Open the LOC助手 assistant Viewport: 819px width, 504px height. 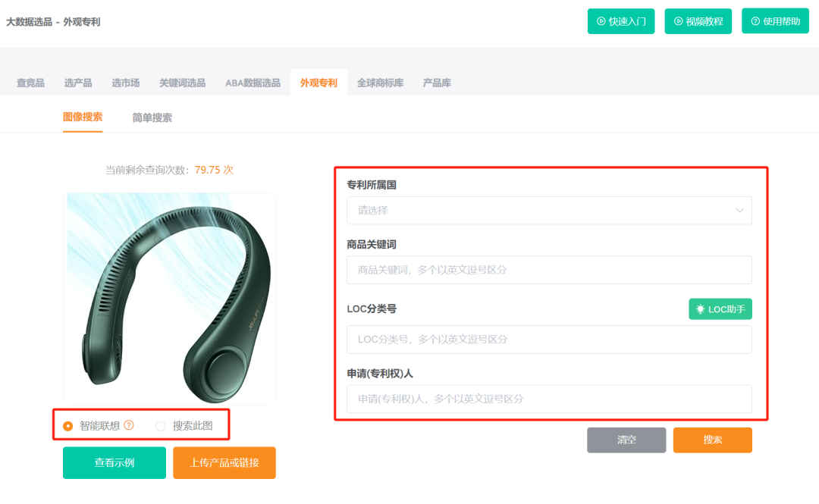(719, 308)
